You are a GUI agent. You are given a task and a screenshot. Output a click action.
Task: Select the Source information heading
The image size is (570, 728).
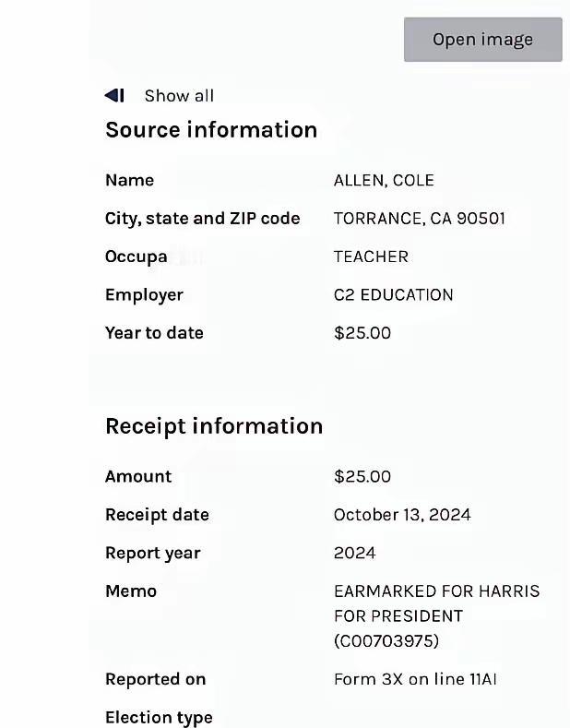[211, 130]
